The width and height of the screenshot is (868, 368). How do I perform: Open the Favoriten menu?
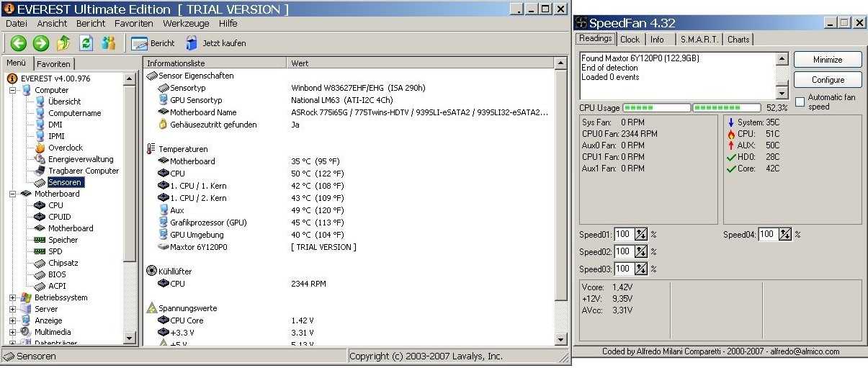tap(133, 24)
